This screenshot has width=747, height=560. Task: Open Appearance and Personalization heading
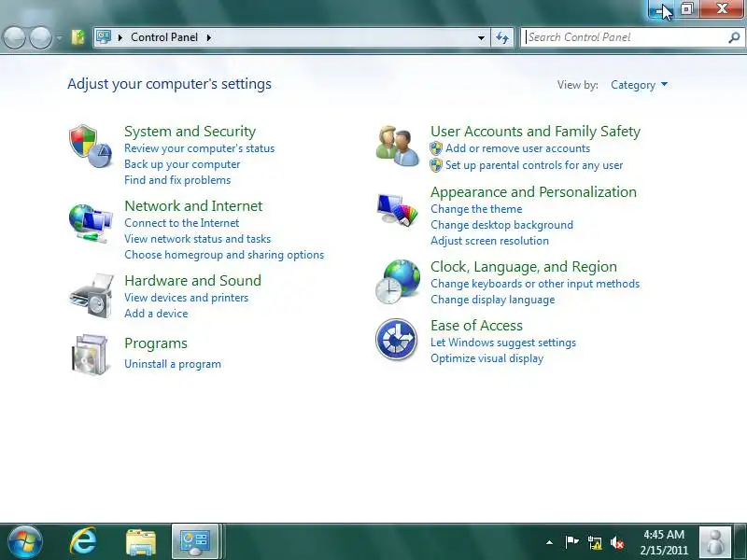(533, 191)
